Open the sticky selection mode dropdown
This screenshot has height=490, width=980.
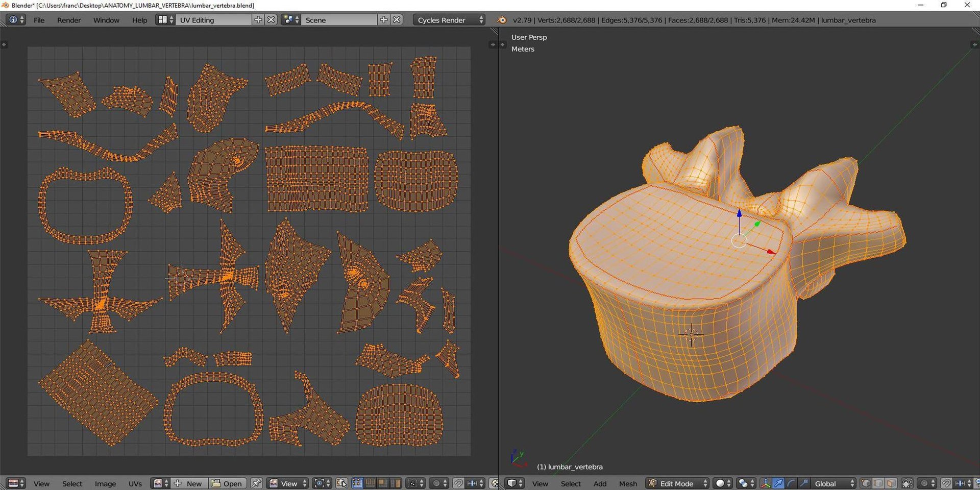pos(415,483)
